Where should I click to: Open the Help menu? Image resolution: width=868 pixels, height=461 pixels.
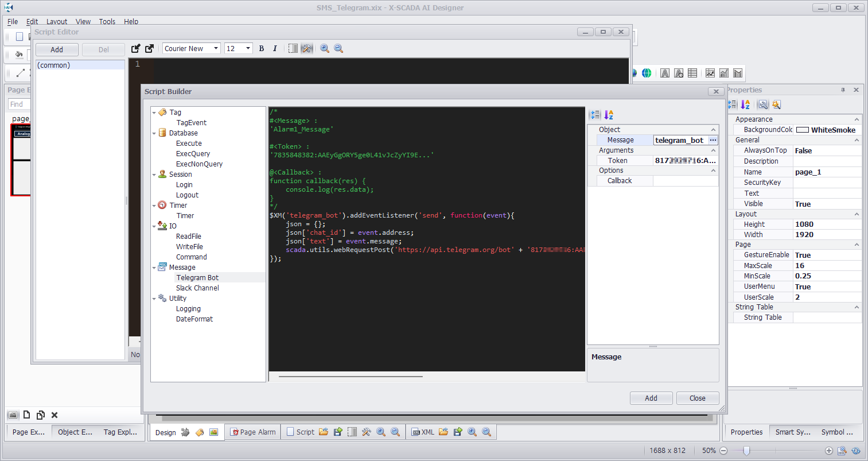[x=131, y=22]
